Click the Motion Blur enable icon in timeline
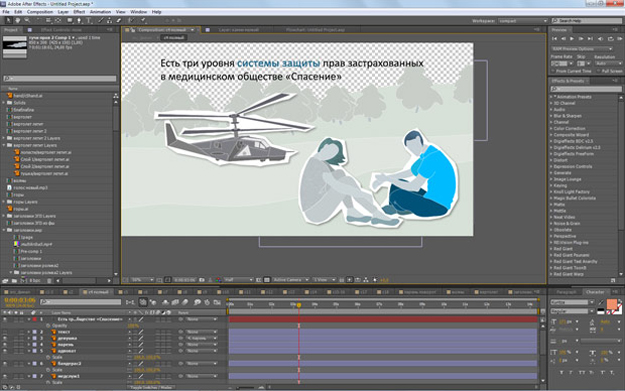625x391 pixels. tap(185, 302)
